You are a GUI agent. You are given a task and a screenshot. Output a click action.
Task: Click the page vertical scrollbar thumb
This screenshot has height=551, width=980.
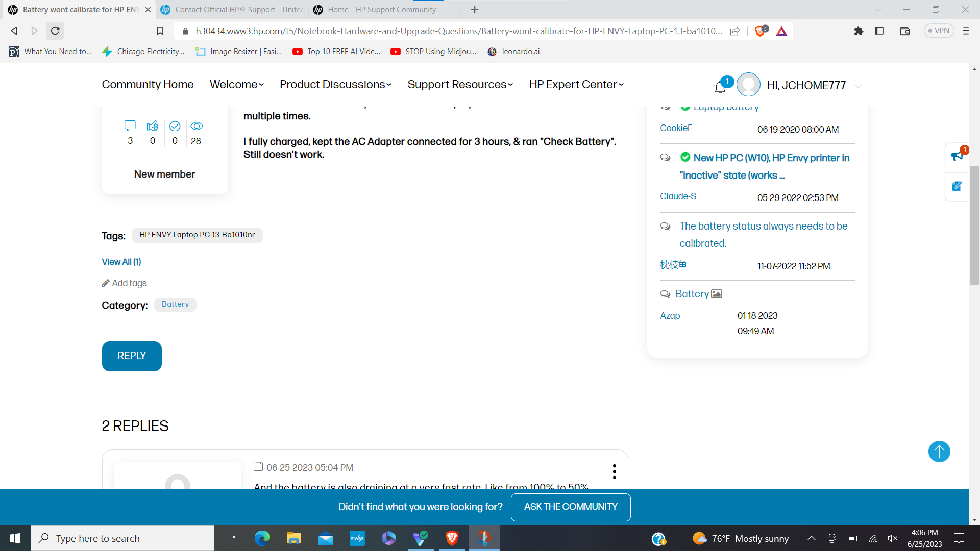coord(974,224)
